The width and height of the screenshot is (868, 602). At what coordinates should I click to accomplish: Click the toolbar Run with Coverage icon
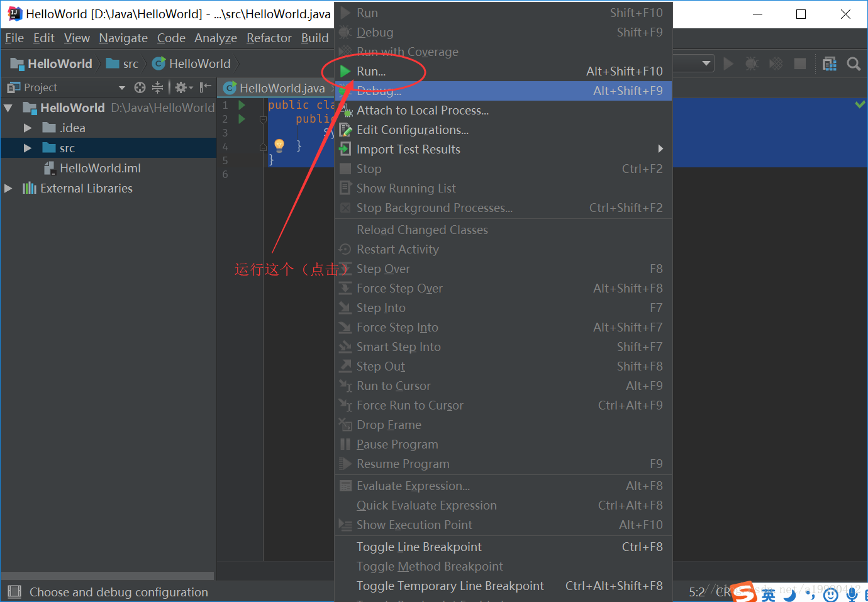776,64
